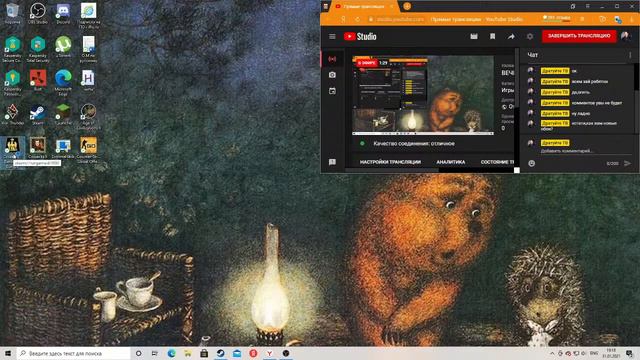Open OBS Studio from the taskbar
Viewport: 640px width, 360px height.
(x=286, y=353)
